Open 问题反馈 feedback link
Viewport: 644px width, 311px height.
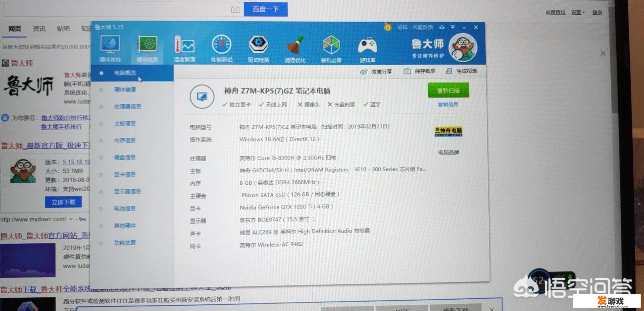422,27
